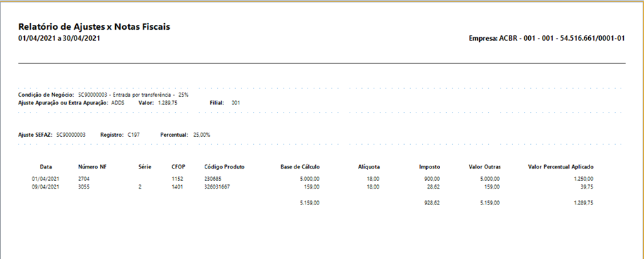Click the Empresa ACBR header text
This screenshot has width=644, height=259.
coord(547,38)
